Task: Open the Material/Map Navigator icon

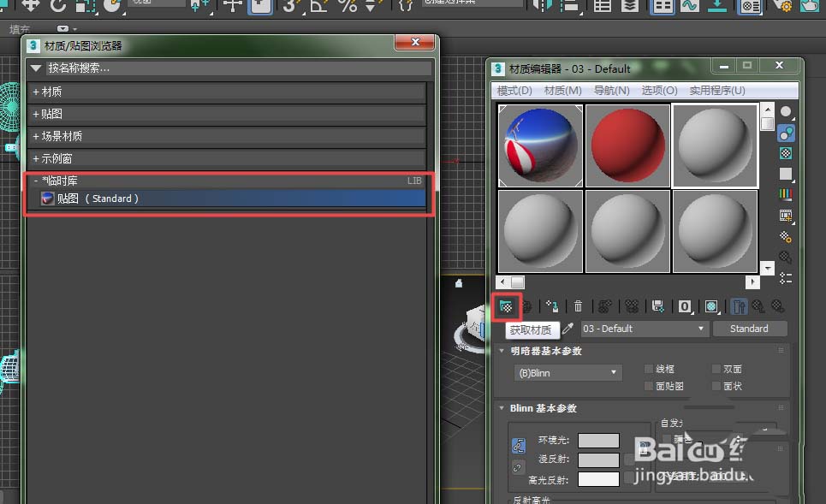Action: pyautogui.click(x=786, y=278)
